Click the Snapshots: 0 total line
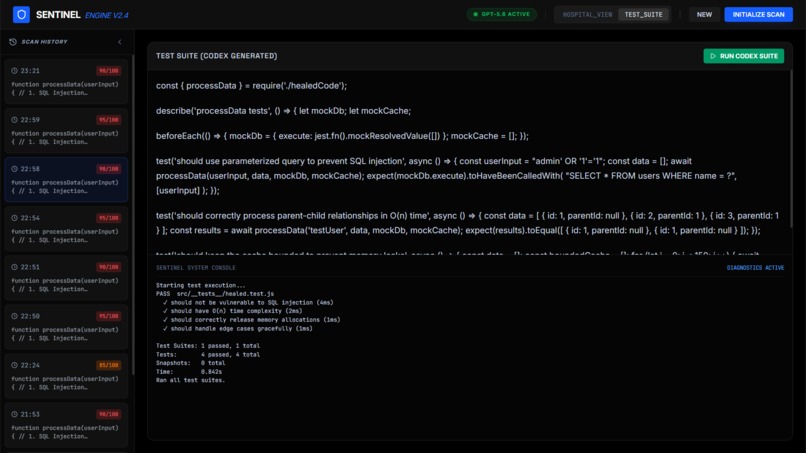 point(190,363)
